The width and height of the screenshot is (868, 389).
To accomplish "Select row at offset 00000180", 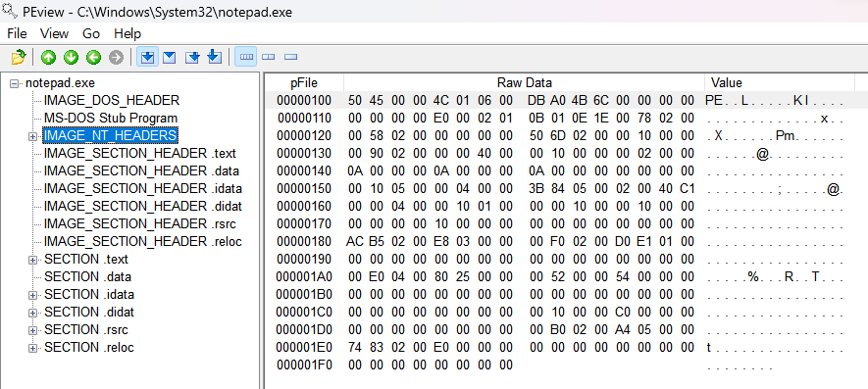I will point(566,242).
